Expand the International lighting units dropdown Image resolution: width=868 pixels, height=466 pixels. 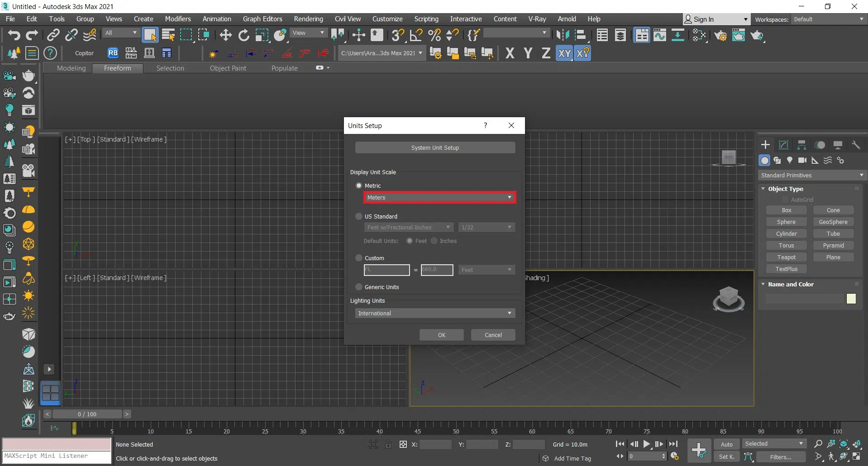click(434, 313)
